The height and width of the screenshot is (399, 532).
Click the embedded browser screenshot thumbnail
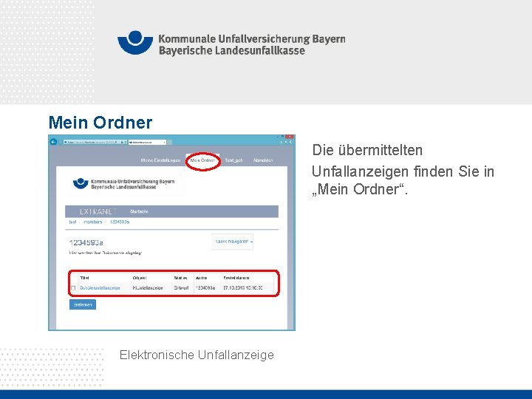[171, 233]
